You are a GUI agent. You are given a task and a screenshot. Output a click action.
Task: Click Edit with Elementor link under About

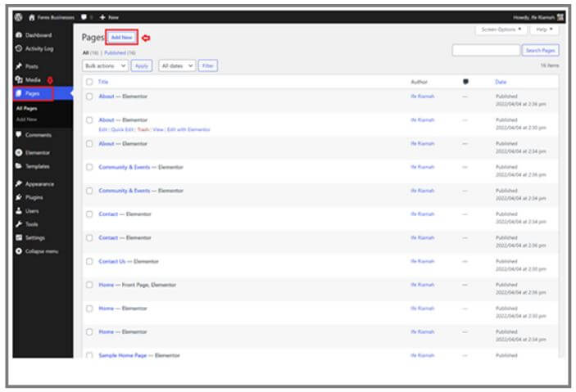coord(188,129)
